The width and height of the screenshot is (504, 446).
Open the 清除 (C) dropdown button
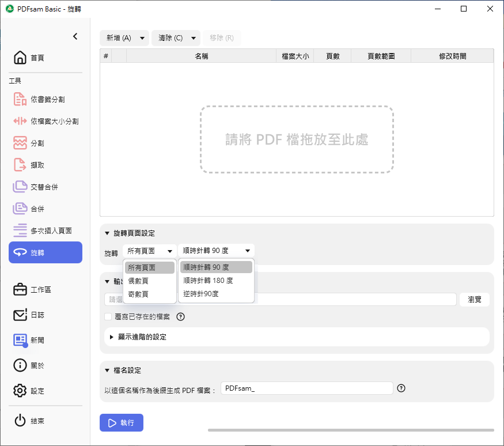176,38
